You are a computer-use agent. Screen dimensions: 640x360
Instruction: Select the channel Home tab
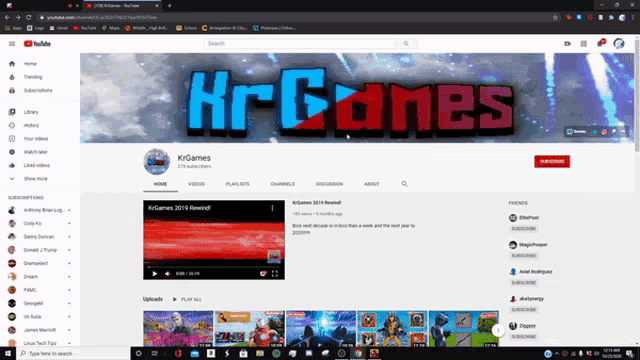click(x=160, y=184)
